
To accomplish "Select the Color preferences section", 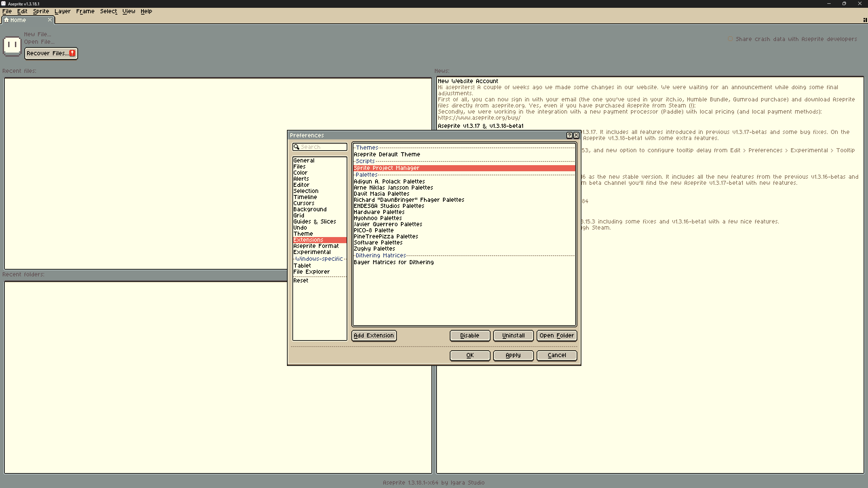I will click(x=320, y=173).
